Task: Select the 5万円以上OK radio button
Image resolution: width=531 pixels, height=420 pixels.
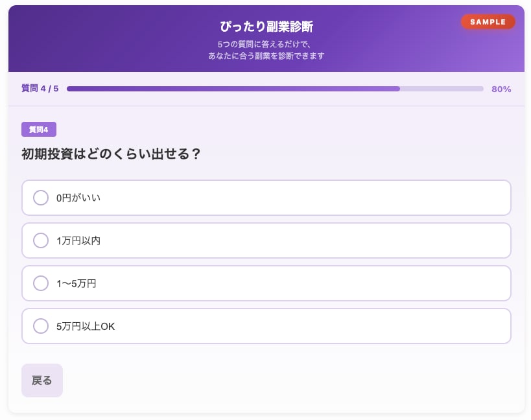Action: (x=41, y=326)
